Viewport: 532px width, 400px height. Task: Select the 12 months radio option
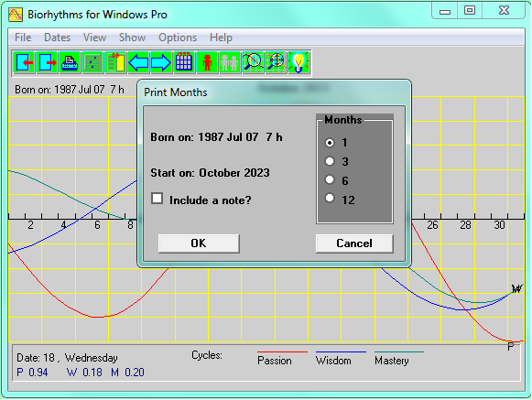(330, 198)
